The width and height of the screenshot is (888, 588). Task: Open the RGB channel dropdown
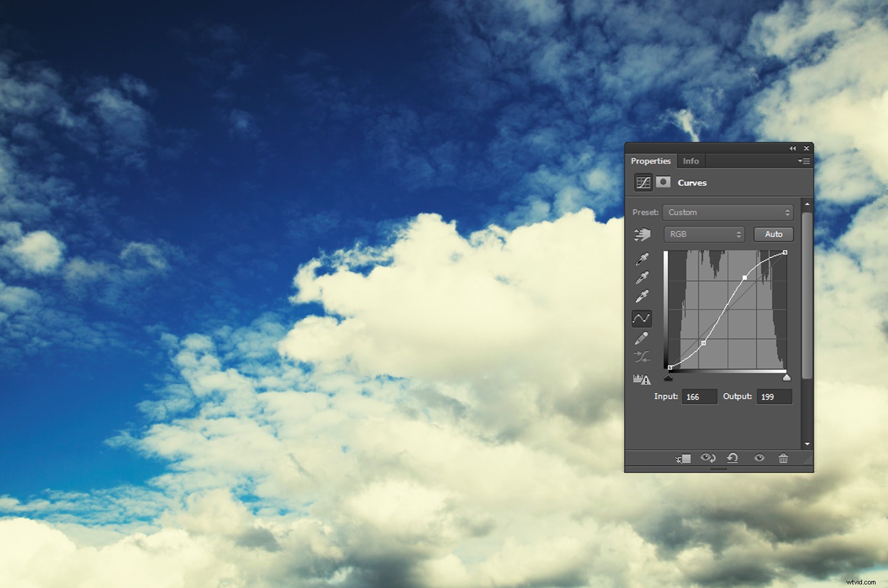click(704, 234)
